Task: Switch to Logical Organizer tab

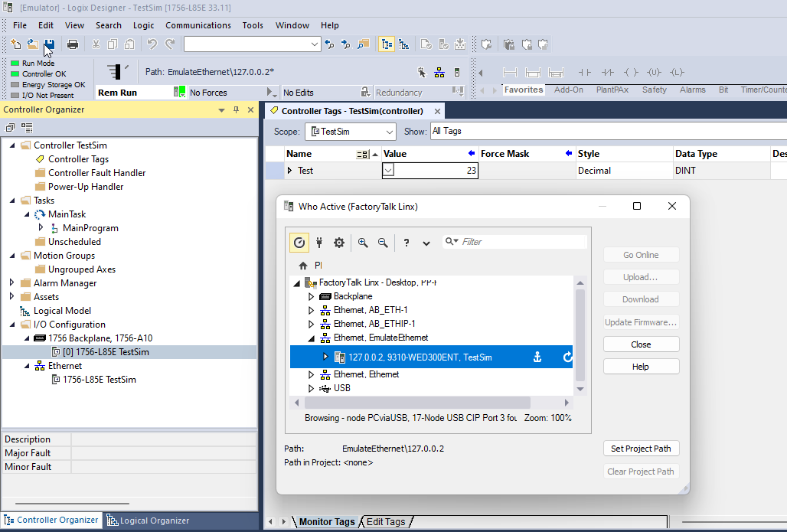Action: point(148,521)
